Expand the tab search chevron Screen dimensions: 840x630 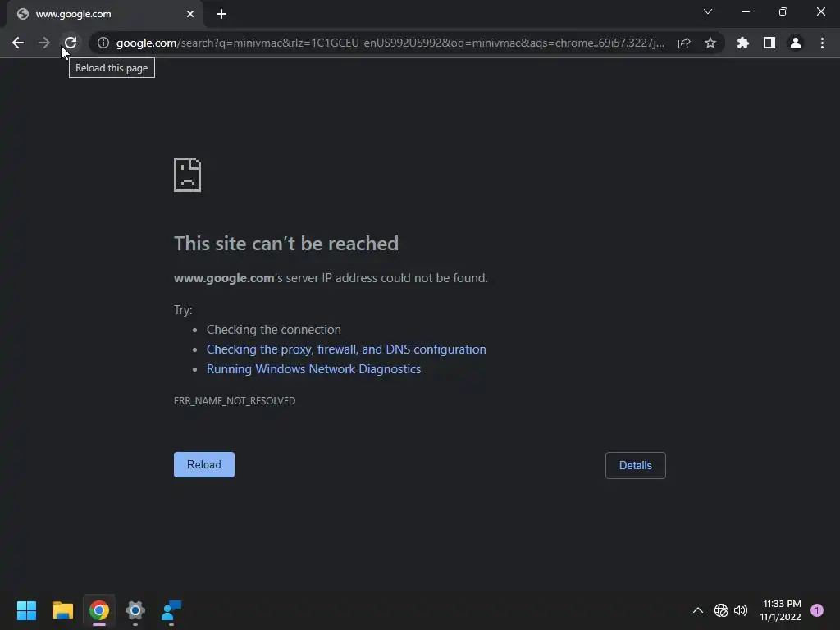(708, 11)
